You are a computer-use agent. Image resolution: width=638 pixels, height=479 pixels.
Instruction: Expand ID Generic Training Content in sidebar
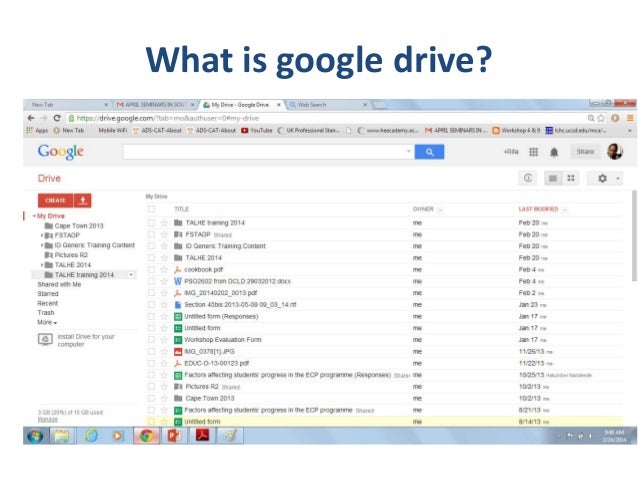click(42, 245)
